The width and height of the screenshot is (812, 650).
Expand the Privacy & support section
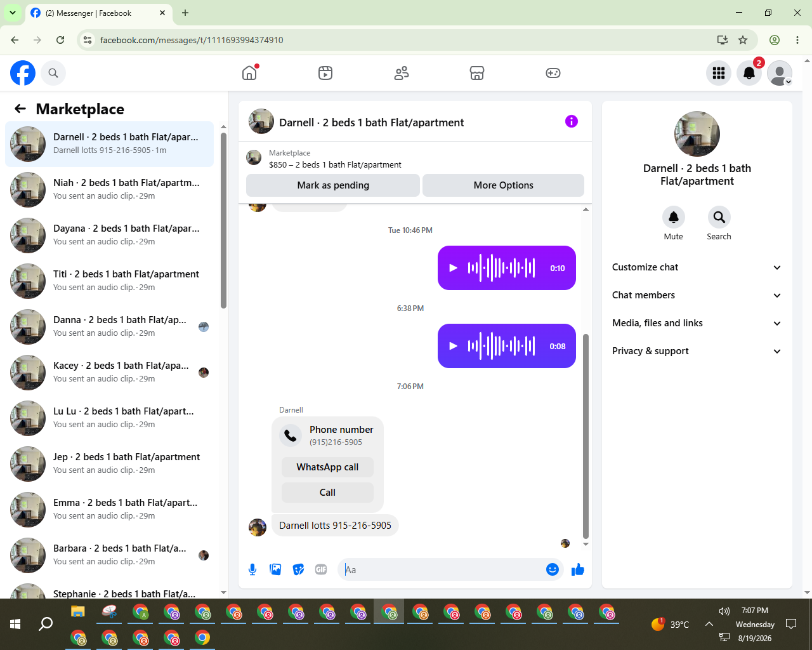[697, 351]
